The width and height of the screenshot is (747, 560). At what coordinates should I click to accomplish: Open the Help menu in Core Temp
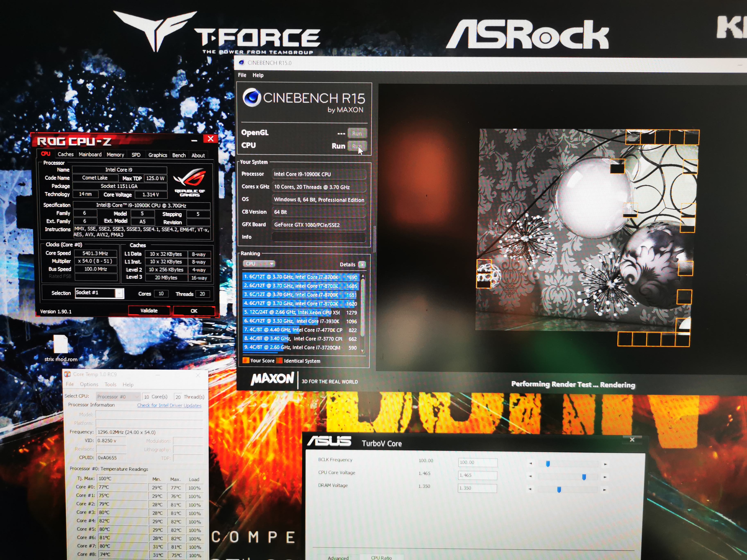coord(128,384)
